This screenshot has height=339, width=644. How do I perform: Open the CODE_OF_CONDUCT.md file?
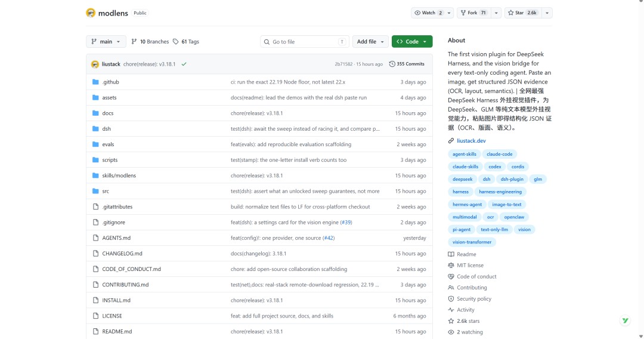131,269
